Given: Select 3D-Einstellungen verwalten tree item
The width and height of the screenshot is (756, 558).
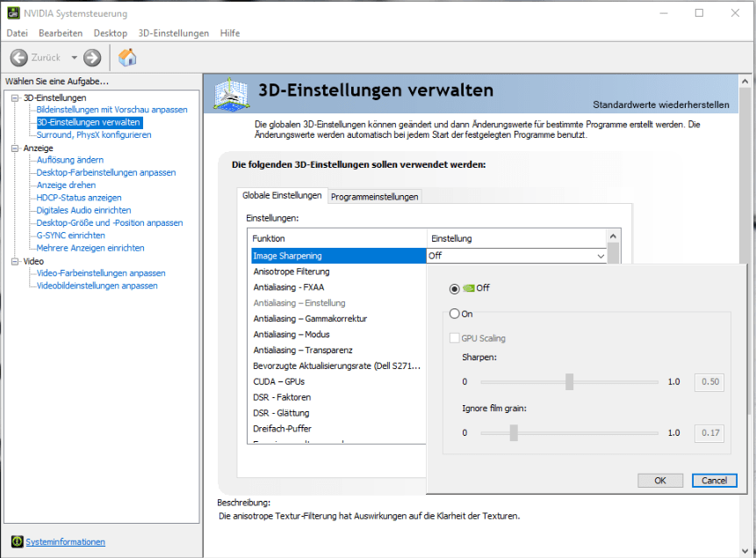Looking at the screenshot, I should coord(90,122).
